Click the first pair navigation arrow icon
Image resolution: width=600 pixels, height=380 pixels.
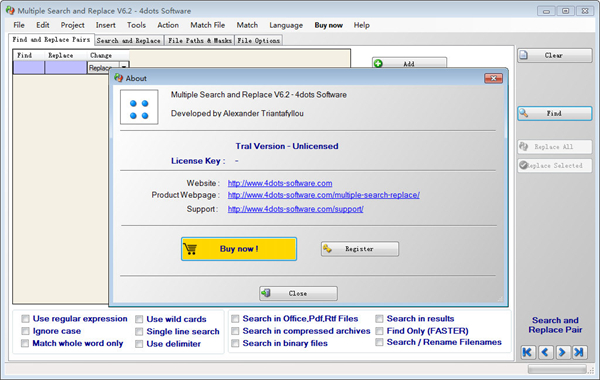(x=528, y=352)
